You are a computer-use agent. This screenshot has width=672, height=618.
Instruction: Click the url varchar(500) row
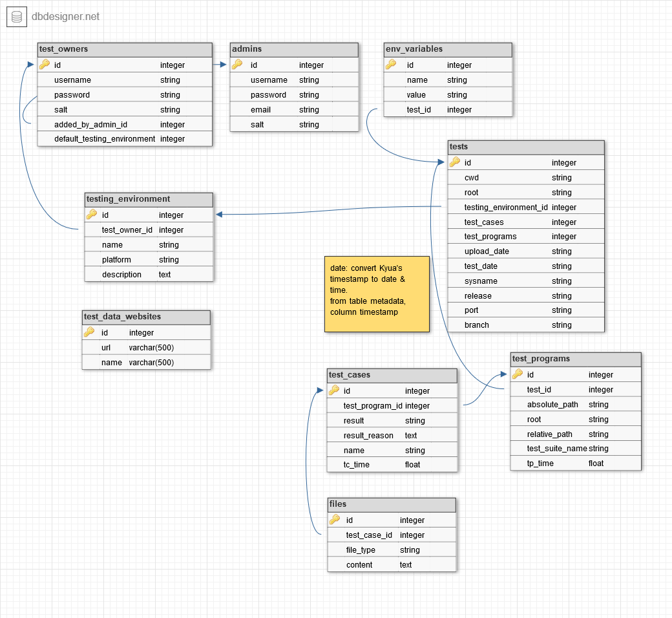coord(146,347)
